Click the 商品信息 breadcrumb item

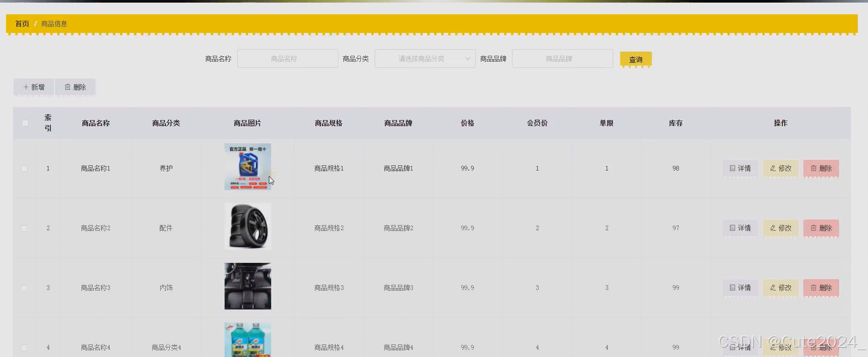[x=54, y=24]
